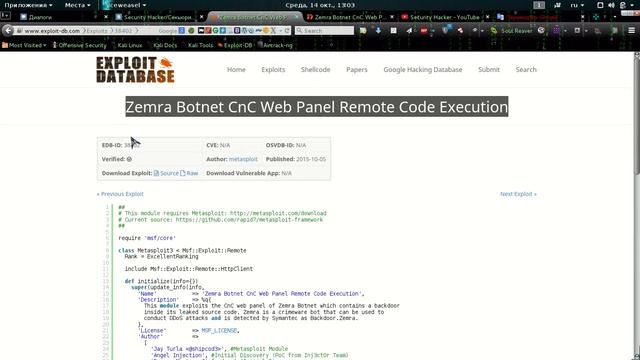Open the Shellcode navigation item
Screen dimensions: 640x360
pos(316,70)
